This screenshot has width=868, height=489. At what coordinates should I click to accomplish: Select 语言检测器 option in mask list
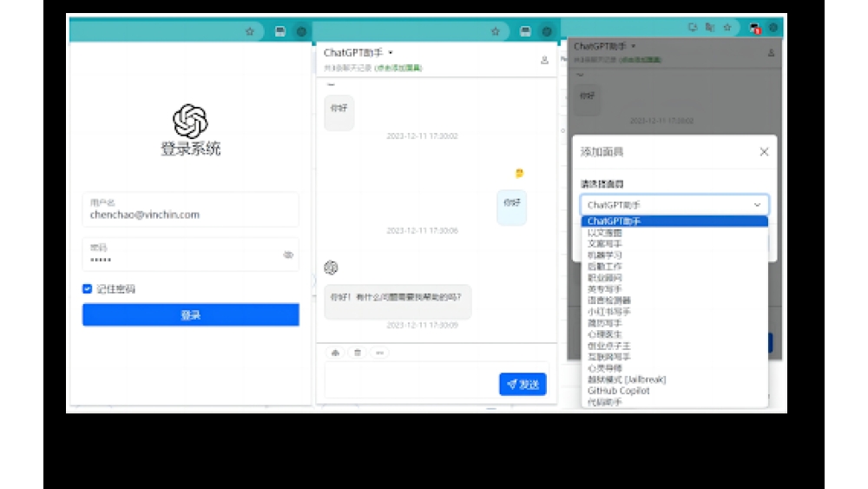[674, 301]
